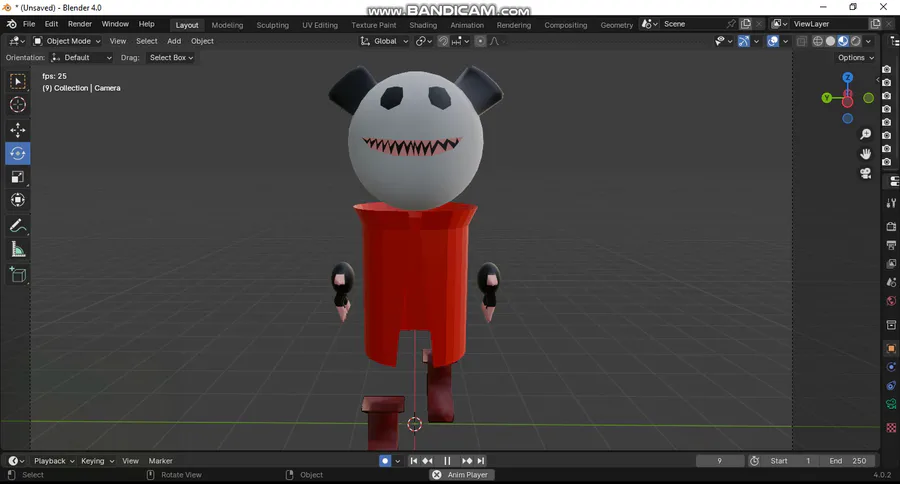Select the Annotate tool
The image size is (900, 484).
pyautogui.click(x=18, y=226)
